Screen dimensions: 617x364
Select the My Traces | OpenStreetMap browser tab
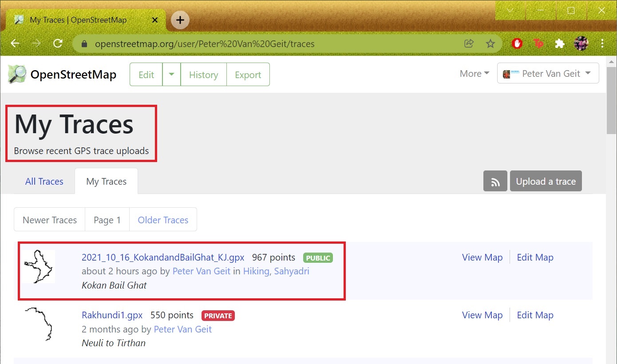(x=87, y=20)
